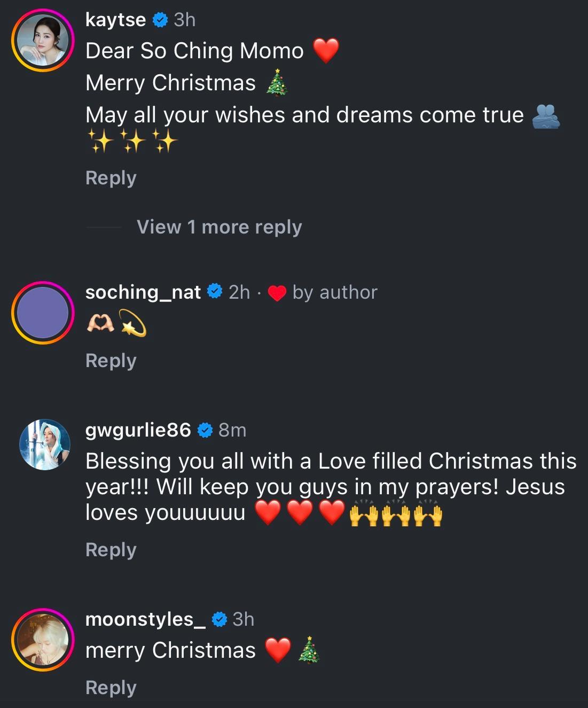Viewport: 588px width, 708px height.
Task: Reply to soching_nat's emoji comment
Action: [111, 361]
